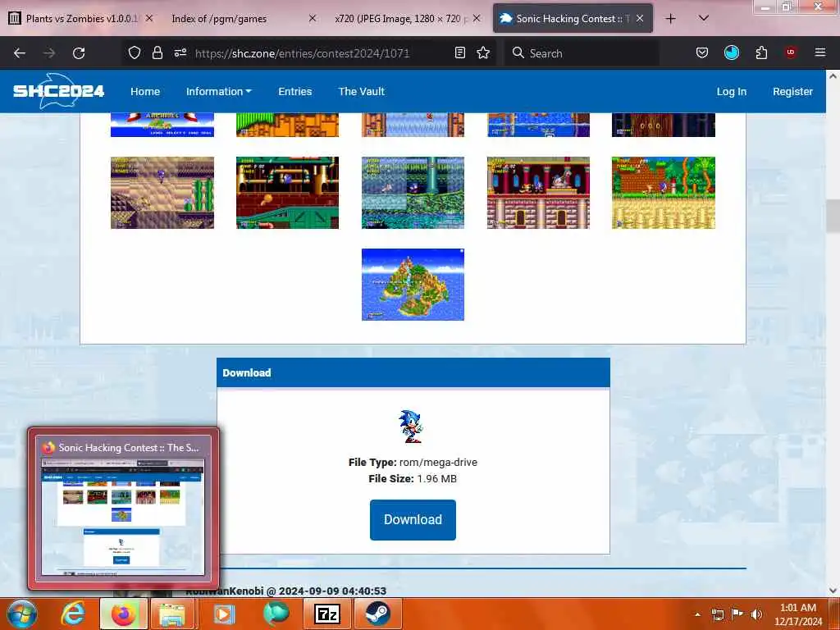Open the red factory zone screenshot thumbnail
840x630 pixels.
pyautogui.click(x=288, y=193)
